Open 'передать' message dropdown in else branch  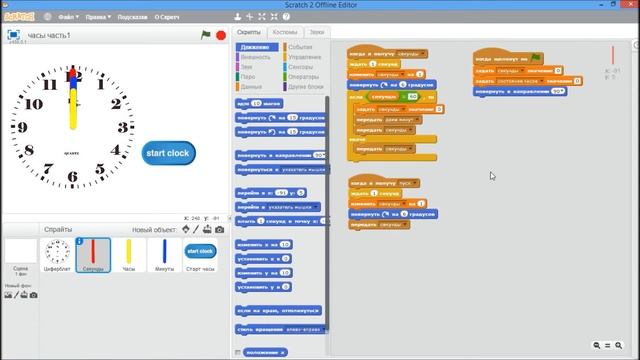411,149
